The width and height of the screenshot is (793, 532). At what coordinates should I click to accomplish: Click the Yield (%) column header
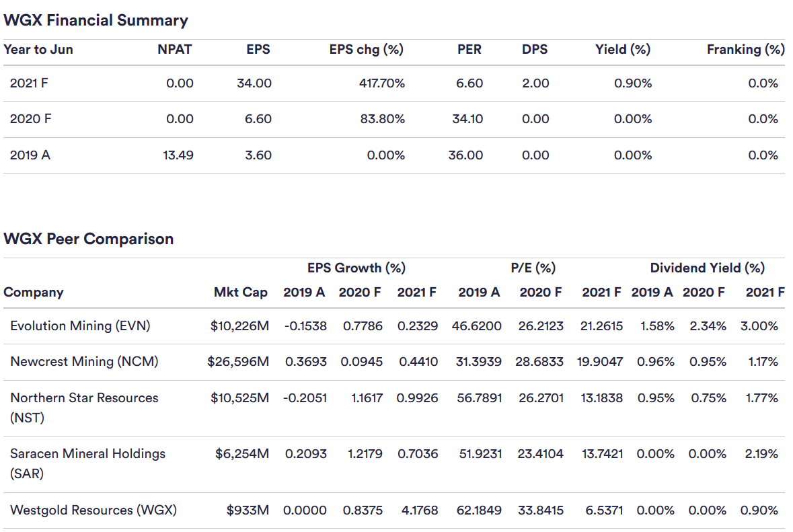pos(623,50)
